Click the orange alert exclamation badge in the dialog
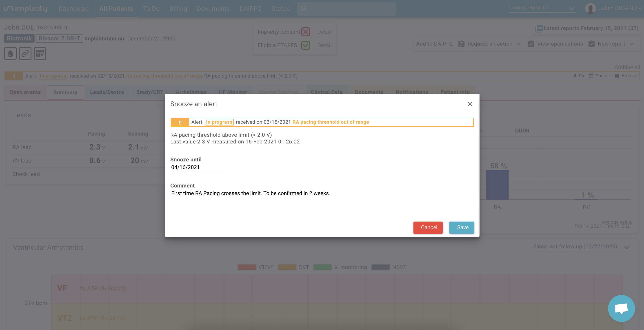Viewport: 644px width, 330px height. tap(180, 122)
